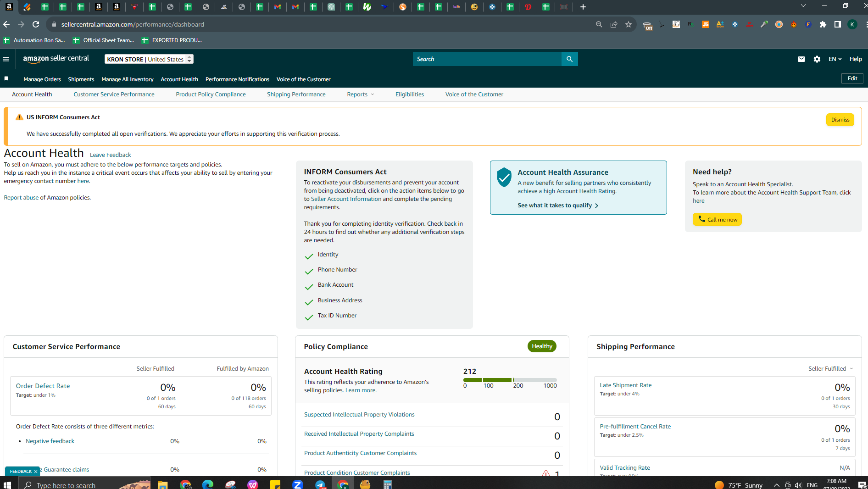Open Product Authenticity Customer Complaints
Viewport: 868px width, 489px height.
(360, 453)
